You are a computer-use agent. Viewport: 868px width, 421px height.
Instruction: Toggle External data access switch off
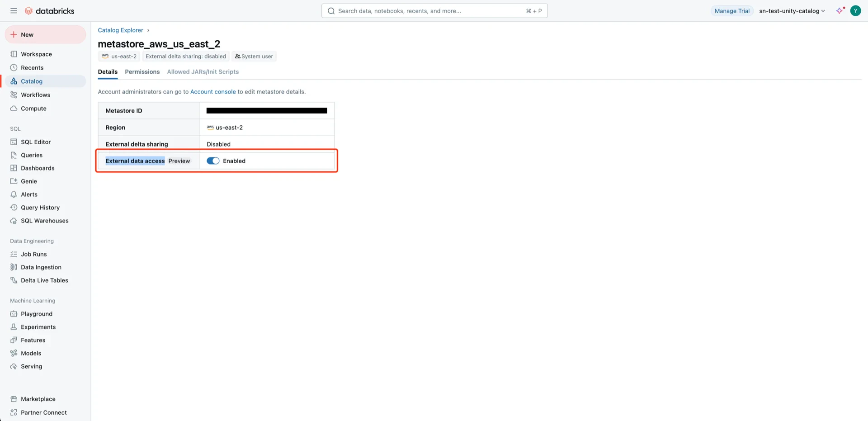tap(213, 161)
